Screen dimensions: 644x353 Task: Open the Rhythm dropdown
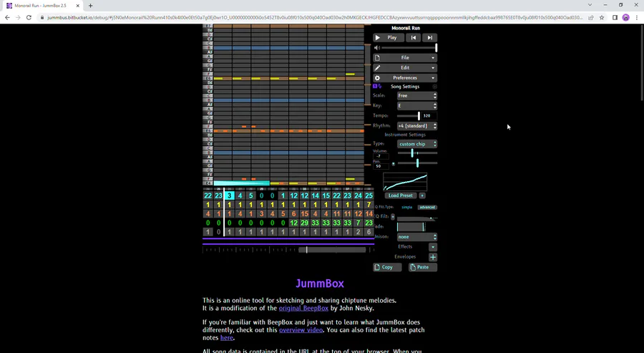point(417,126)
